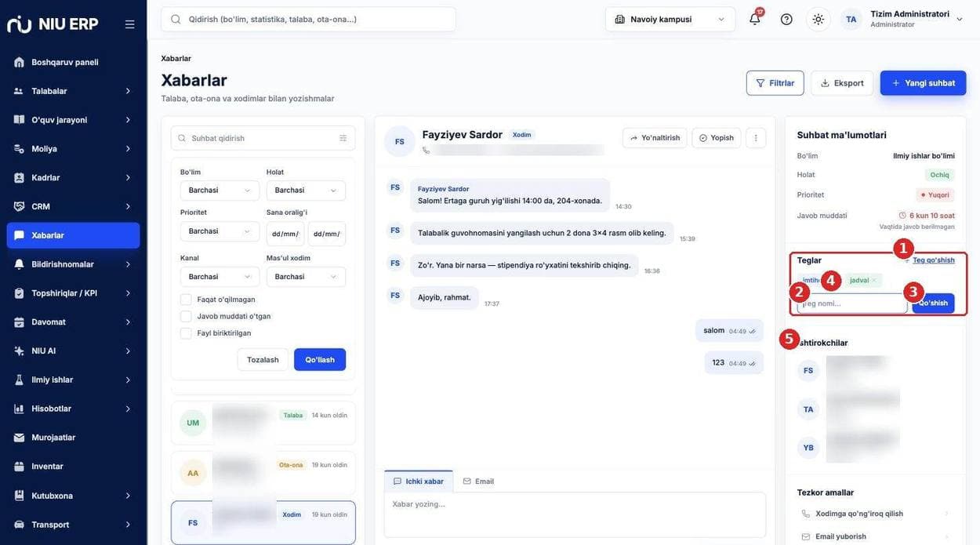Open the three-dot menu in chat header
Viewport: 980px width, 545px height.
tap(756, 138)
